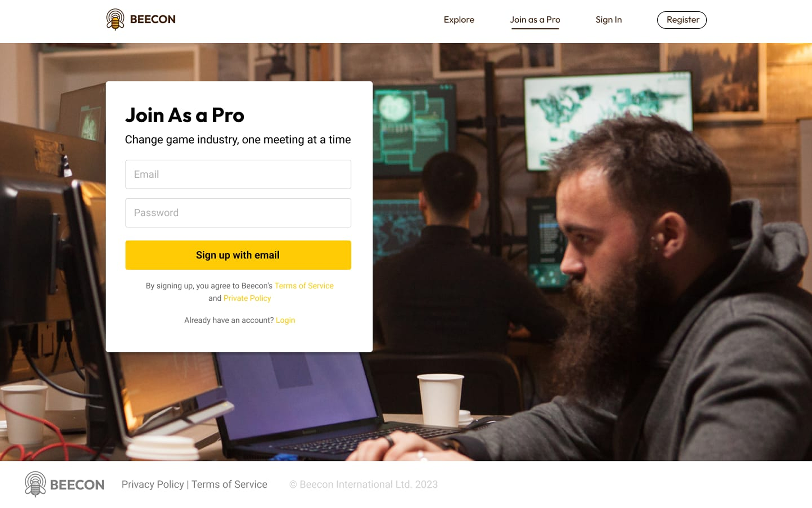
Task: Open the Explore page from the navigation
Action: [x=459, y=20]
